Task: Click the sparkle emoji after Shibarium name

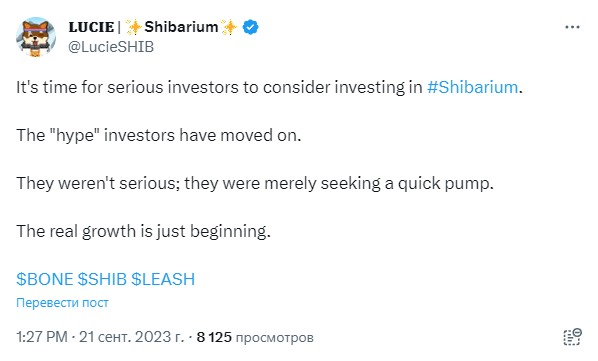Action: tap(229, 27)
